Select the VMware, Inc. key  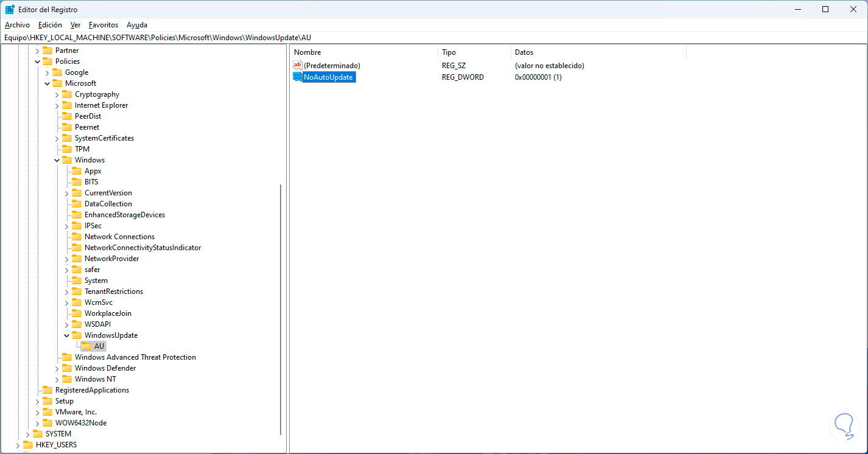(x=76, y=412)
